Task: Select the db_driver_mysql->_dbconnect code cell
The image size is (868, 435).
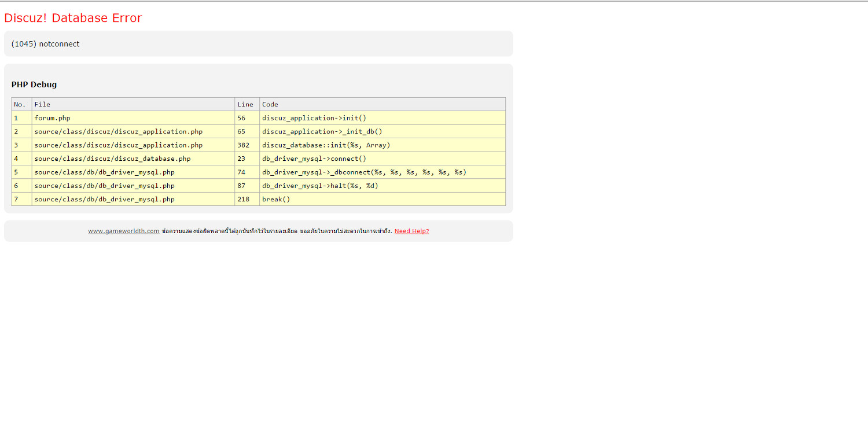Action: click(382, 172)
